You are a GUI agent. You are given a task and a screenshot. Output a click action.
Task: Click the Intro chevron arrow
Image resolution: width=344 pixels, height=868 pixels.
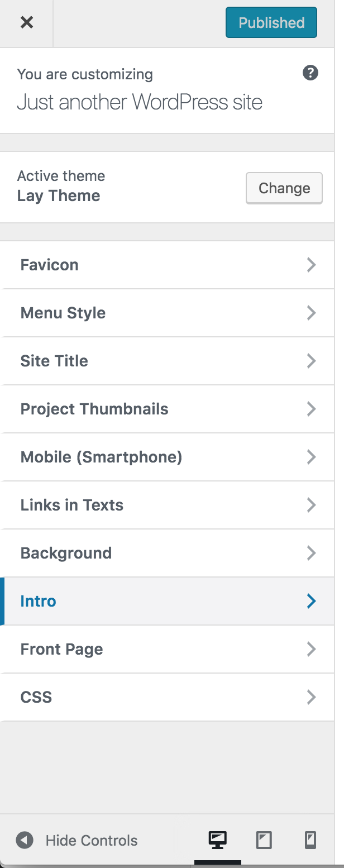click(311, 601)
